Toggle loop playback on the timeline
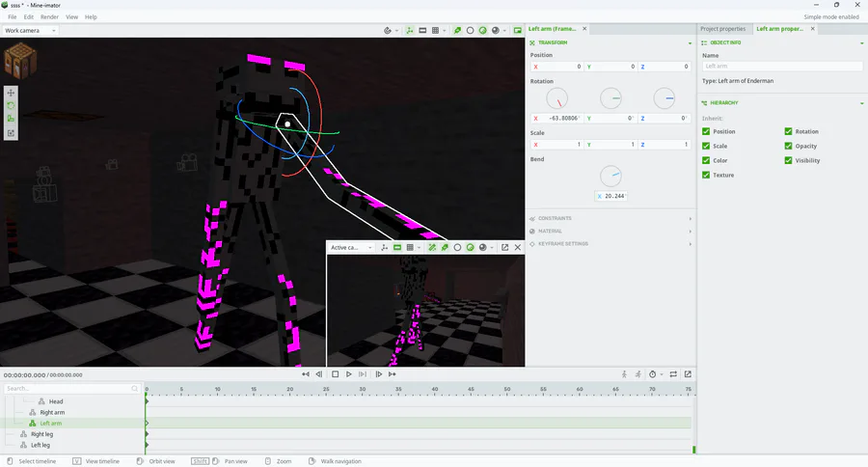 pyautogui.click(x=673, y=374)
